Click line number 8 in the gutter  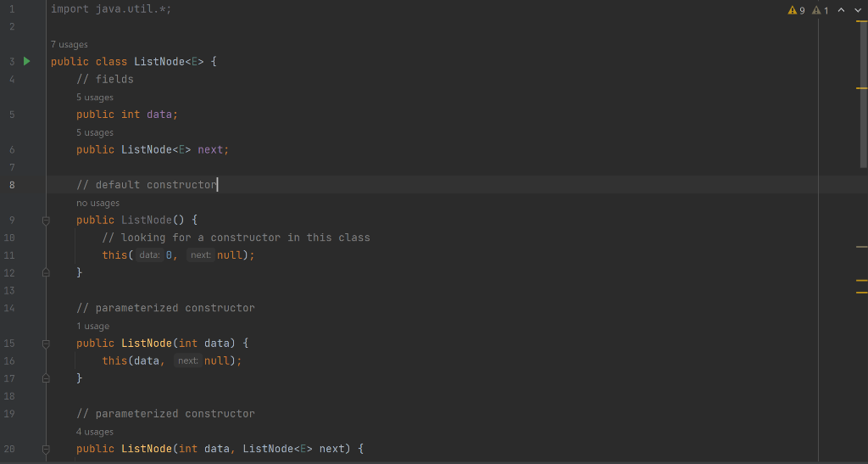pyautogui.click(x=12, y=185)
